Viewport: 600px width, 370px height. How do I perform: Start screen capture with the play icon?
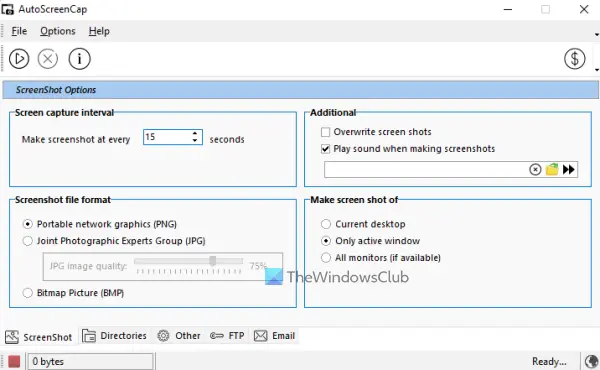point(19,59)
